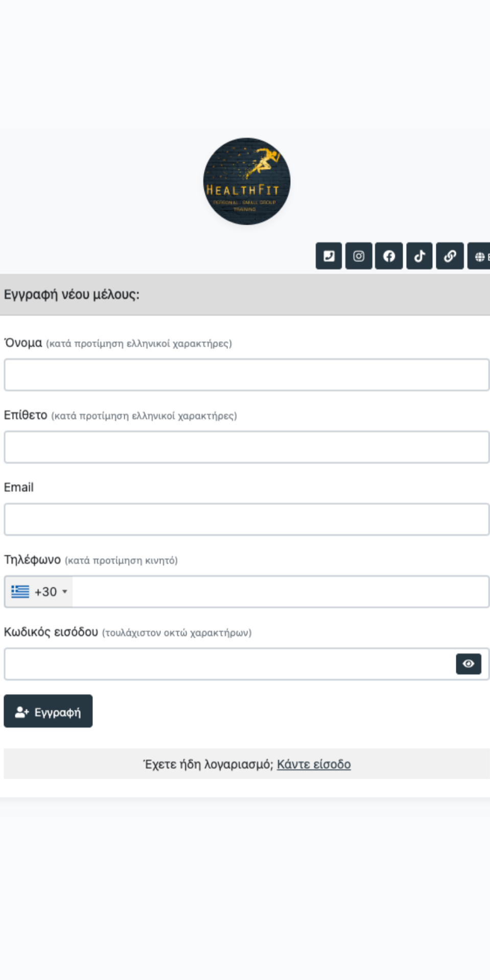Toggle password visibility eye button
This screenshot has width=490, height=980.
tap(468, 664)
